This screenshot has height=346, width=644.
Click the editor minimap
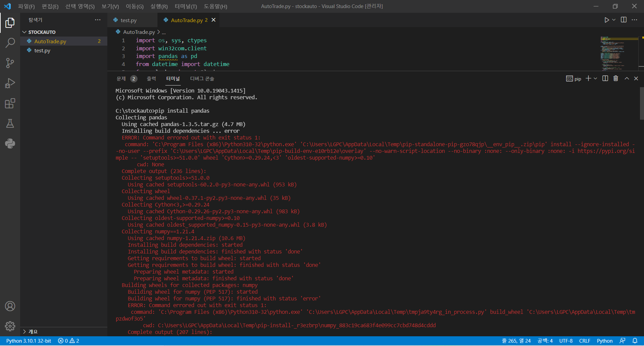coord(619,53)
